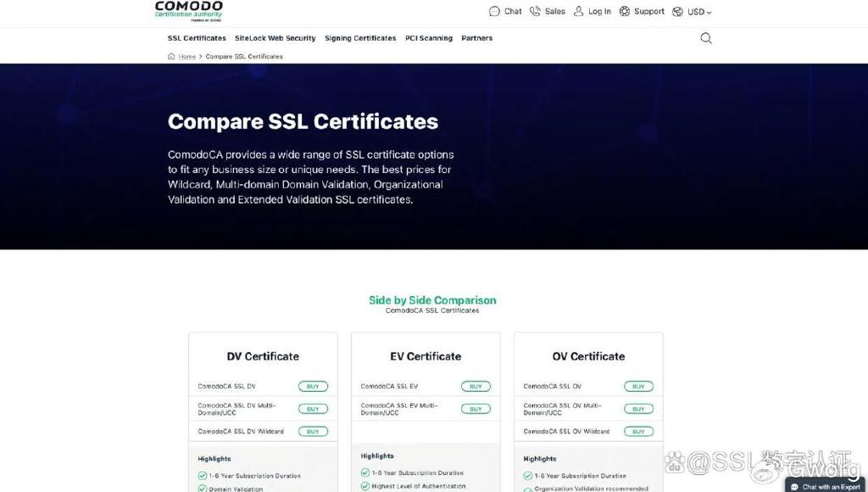This screenshot has width=868, height=492.
Task: Click the Sales link text
Action: (x=554, y=11)
